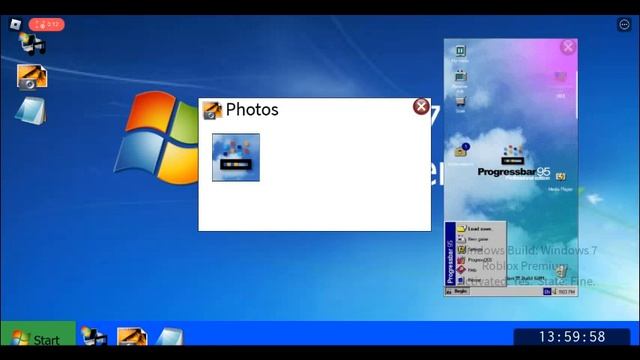Close the Photos window
The width and height of the screenshot is (640, 360).
pos(421,107)
